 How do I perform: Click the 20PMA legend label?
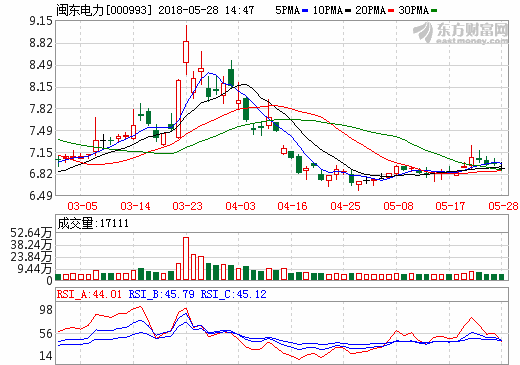click(371, 10)
